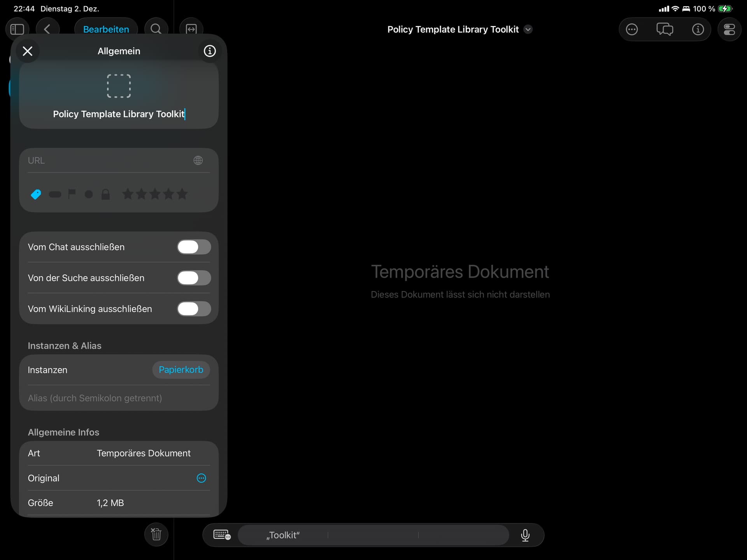
Task: Click the blue tag icon
Action: click(x=36, y=194)
